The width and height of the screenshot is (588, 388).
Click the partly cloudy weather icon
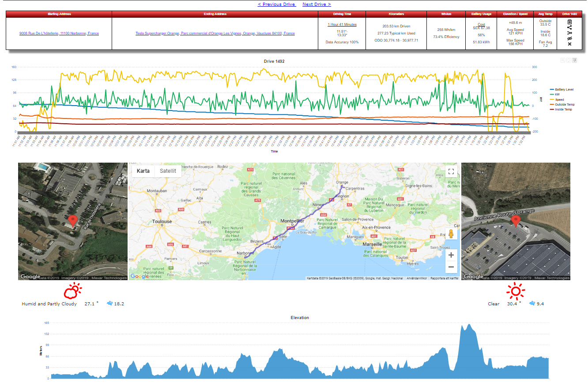73,290
